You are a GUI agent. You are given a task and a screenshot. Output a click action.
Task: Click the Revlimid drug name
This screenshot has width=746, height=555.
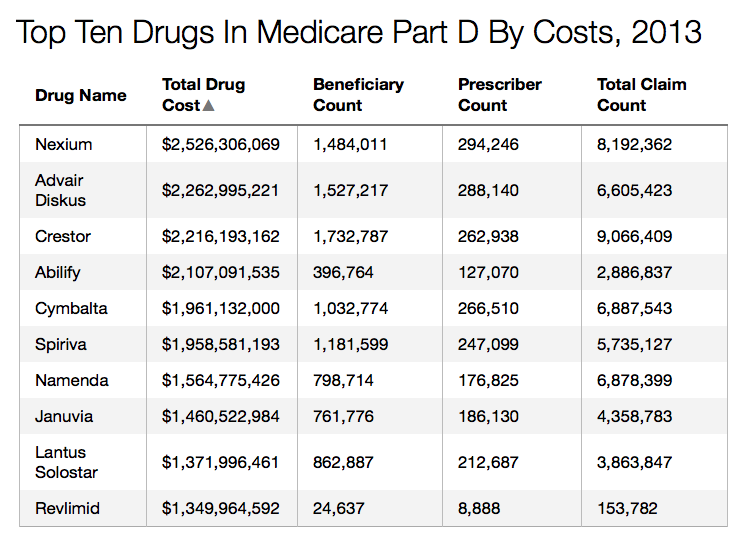[x=68, y=509]
